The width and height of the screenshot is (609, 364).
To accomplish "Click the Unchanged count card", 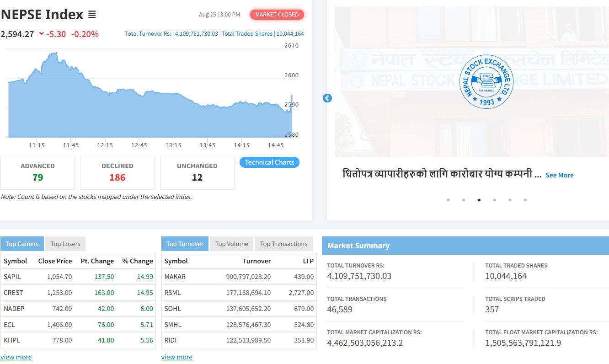I will 197,173.
